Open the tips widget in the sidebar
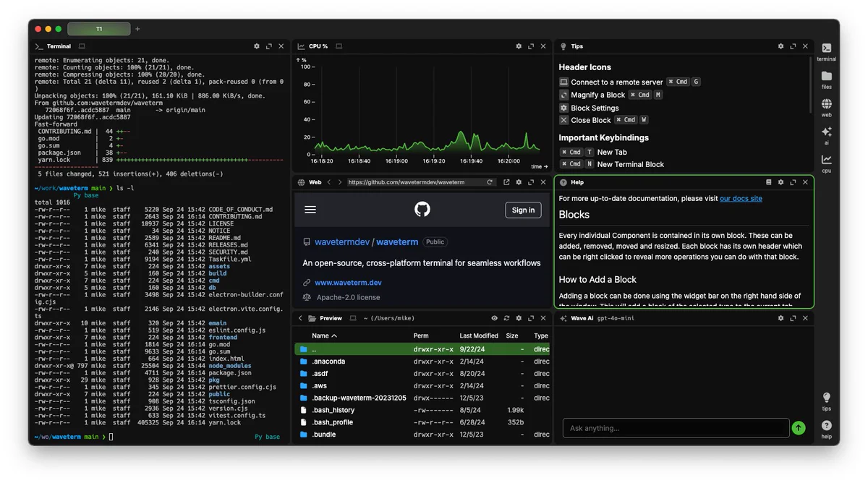Screen dimensions: 868x483 [826, 401]
